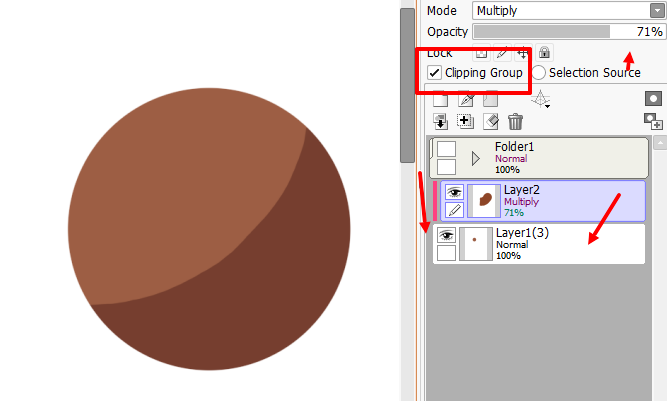Enable the Selection Source radio option
This screenshot has width=667, height=401.
pyautogui.click(x=538, y=73)
